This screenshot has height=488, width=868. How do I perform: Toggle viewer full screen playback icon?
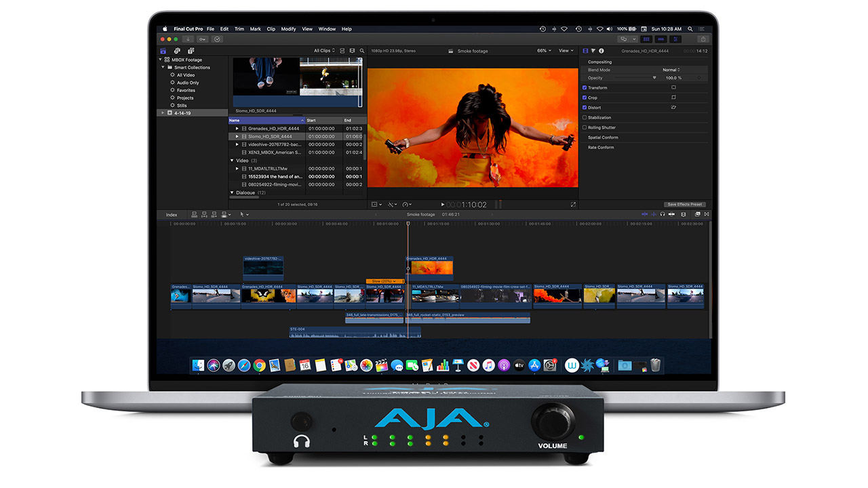pos(573,204)
